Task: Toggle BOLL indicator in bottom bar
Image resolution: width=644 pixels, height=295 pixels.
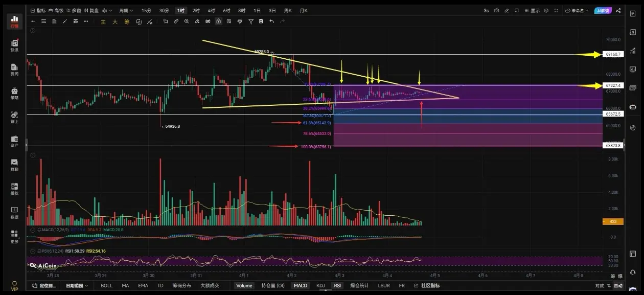Action: point(106,285)
